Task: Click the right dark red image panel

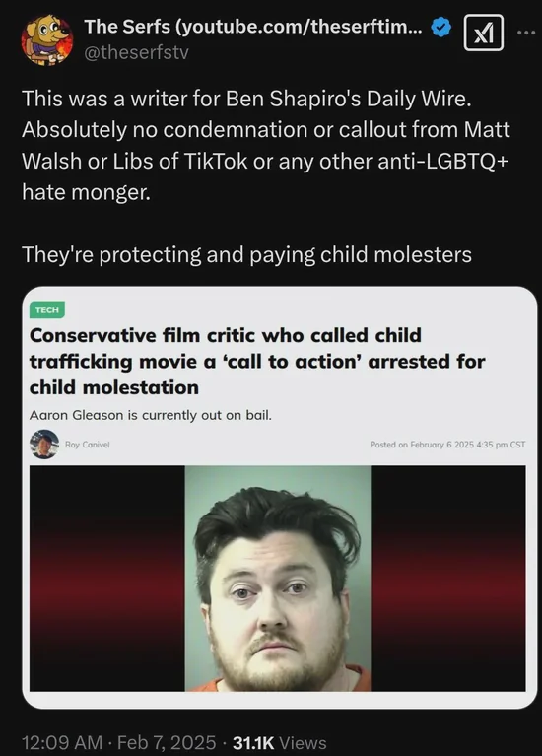Action: 448,579
